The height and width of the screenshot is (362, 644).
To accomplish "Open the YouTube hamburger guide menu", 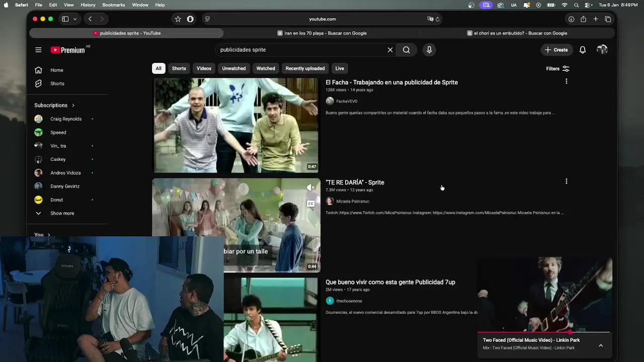I will pos(38,50).
